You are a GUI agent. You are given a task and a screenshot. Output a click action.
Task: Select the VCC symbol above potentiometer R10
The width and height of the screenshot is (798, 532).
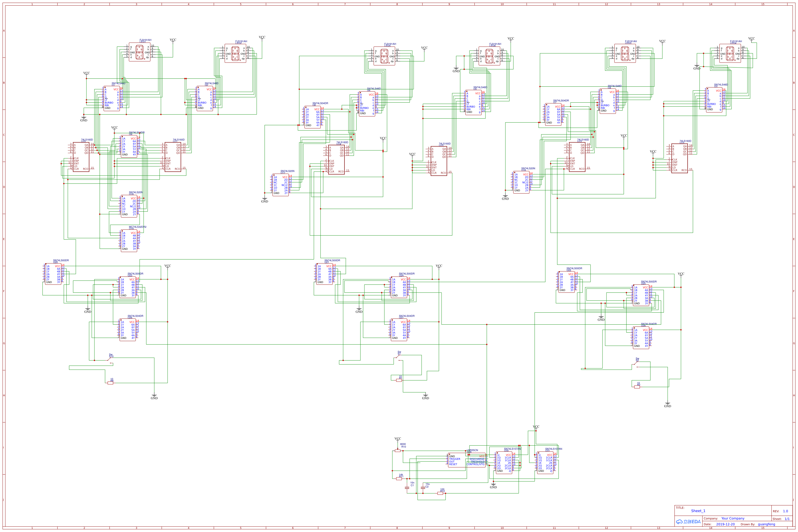397,440
